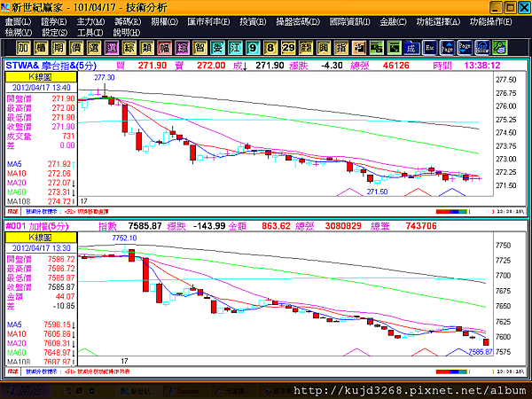Click the cyan 江 toolbar icon
Viewport: 532px width, 399px height.
tap(235, 48)
